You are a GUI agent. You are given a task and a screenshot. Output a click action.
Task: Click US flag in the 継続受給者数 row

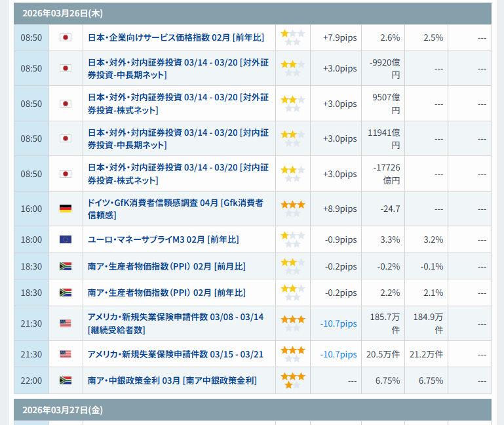click(66, 323)
